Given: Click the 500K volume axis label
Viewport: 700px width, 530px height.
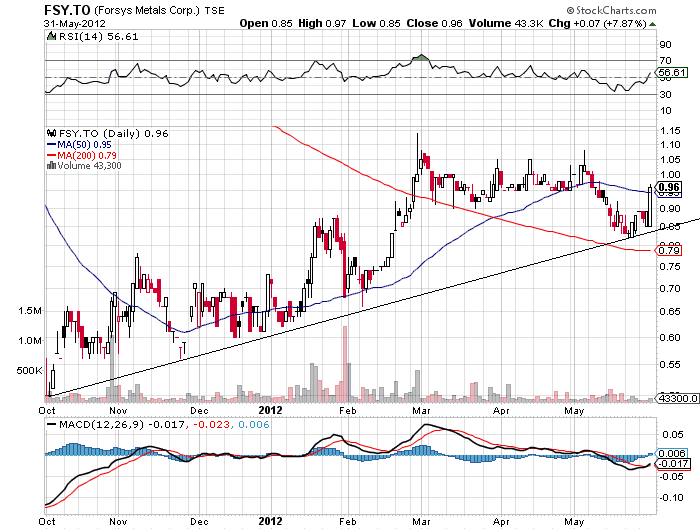Looking at the screenshot, I should click(29, 371).
